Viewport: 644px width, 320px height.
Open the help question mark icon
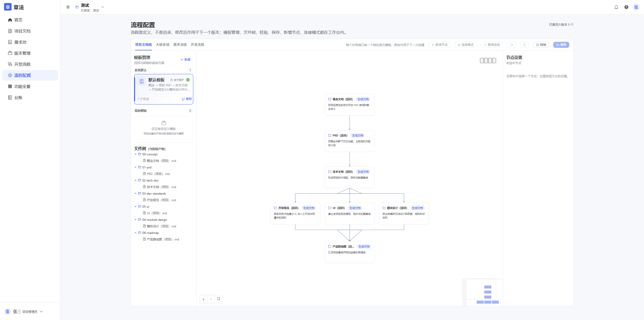[626, 7]
